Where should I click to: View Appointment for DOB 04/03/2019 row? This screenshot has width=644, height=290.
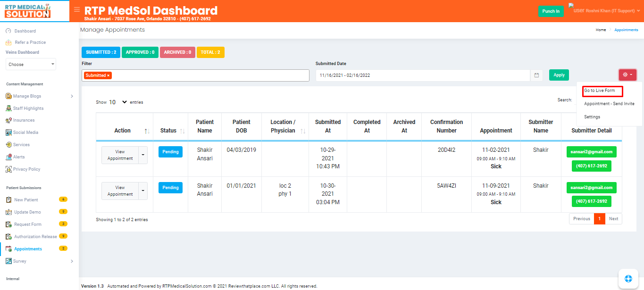pos(120,155)
